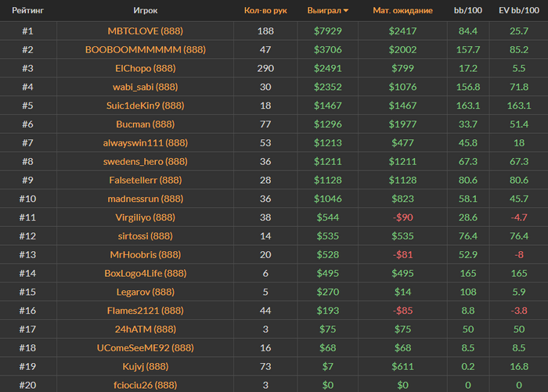The height and width of the screenshot is (392, 548).
Task: Click the sort arrow beside Выиграл
Action: point(346,11)
